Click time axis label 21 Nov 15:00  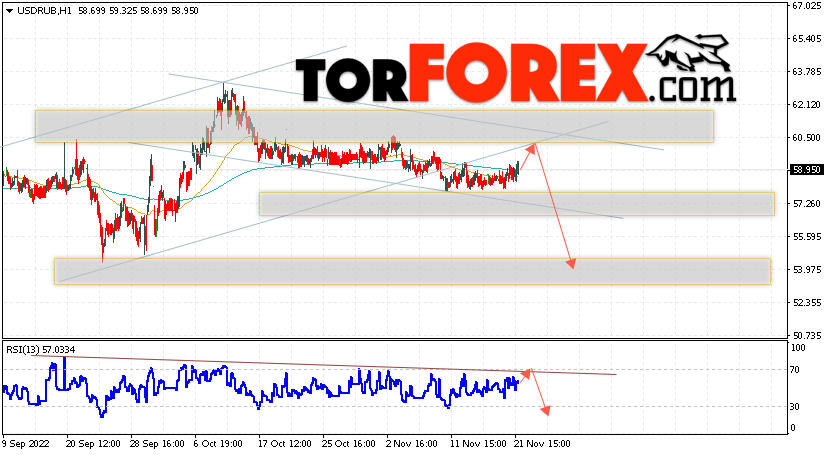542,444
